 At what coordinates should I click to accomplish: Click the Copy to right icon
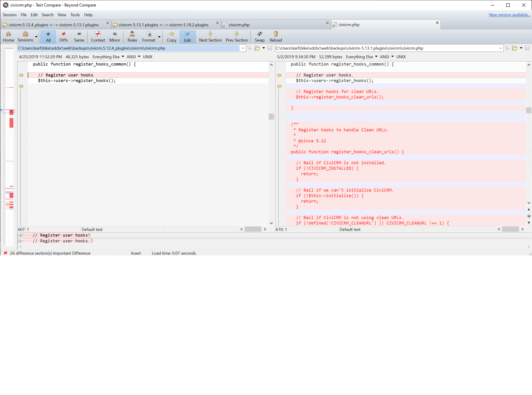pos(172,37)
